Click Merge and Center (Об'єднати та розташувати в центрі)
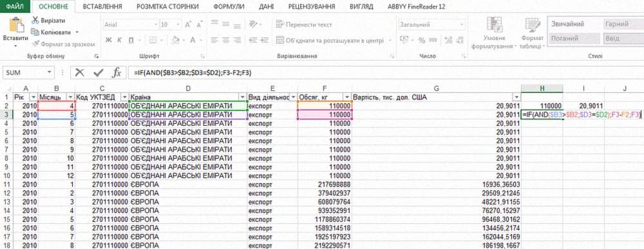 click(330, 41)
